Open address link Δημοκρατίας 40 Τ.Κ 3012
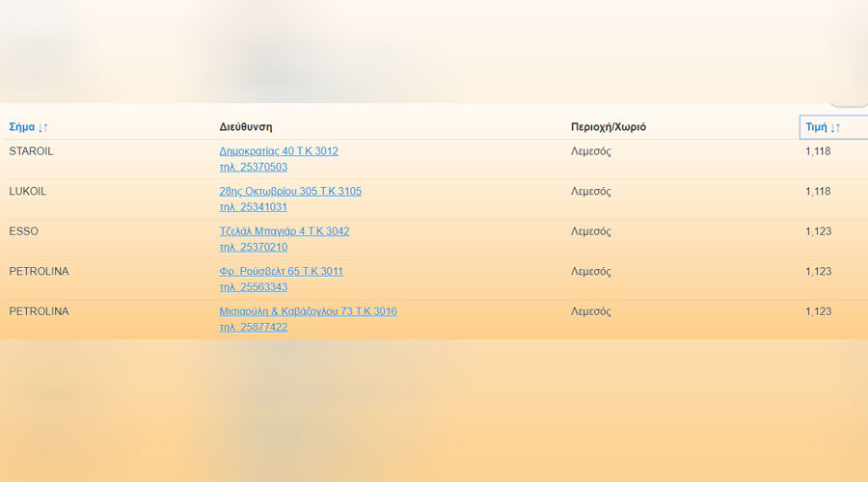The image size is (868, 482). [x=279, y=151]
